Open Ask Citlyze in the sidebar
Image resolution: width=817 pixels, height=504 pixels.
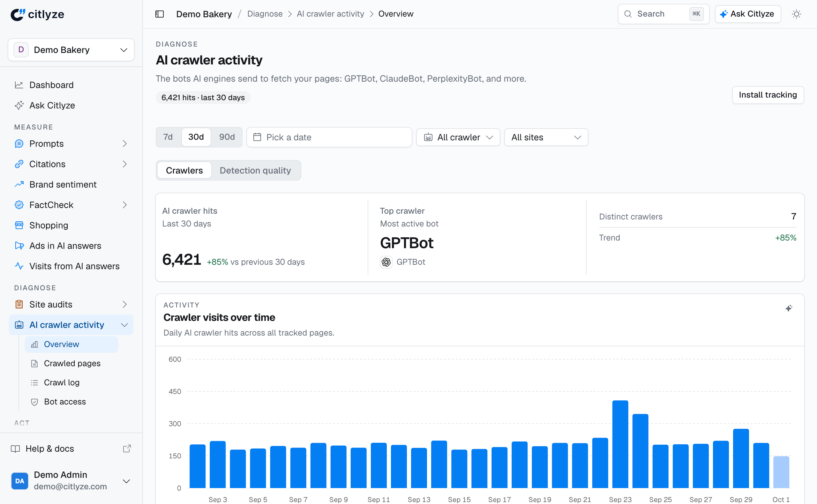pyautogui.click(x=71, y=105)
